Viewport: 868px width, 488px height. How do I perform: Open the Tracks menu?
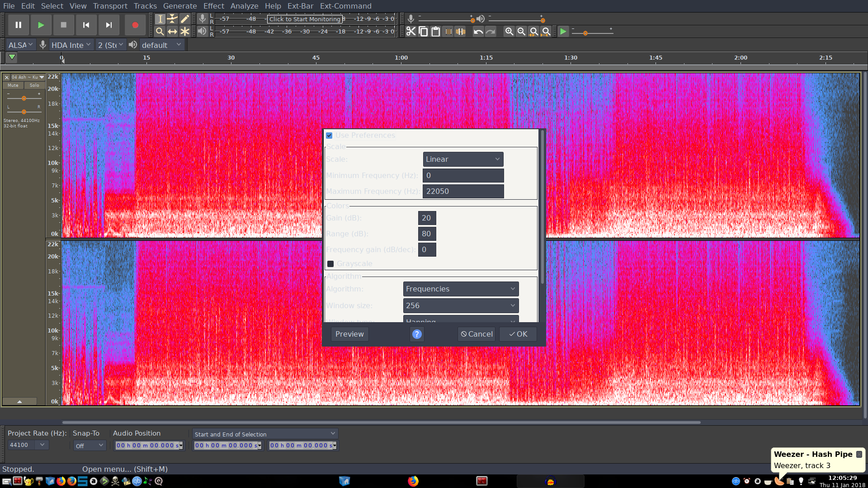tap(144, 5)
